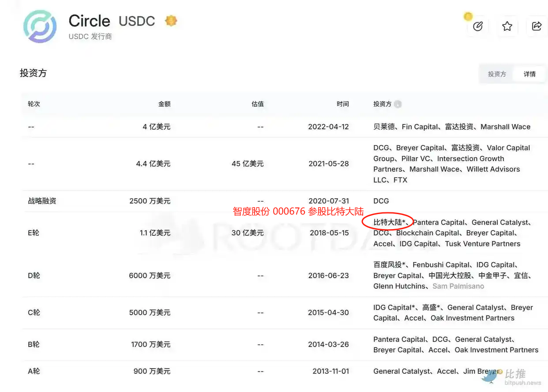The image size is (548, 392).
Task: Open Pillar VC investor link
Action: pyautogui.click(x=416, y=158)
